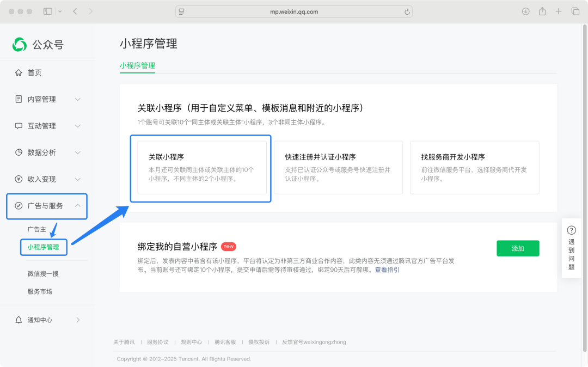
Task: Switch to the 小程序管理 tab
Action: pos(137,65)
